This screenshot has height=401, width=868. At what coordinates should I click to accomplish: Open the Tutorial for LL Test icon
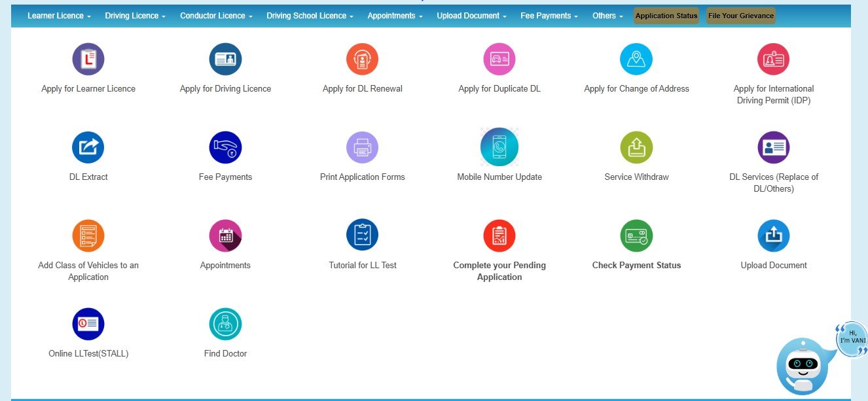coord(362,235)
